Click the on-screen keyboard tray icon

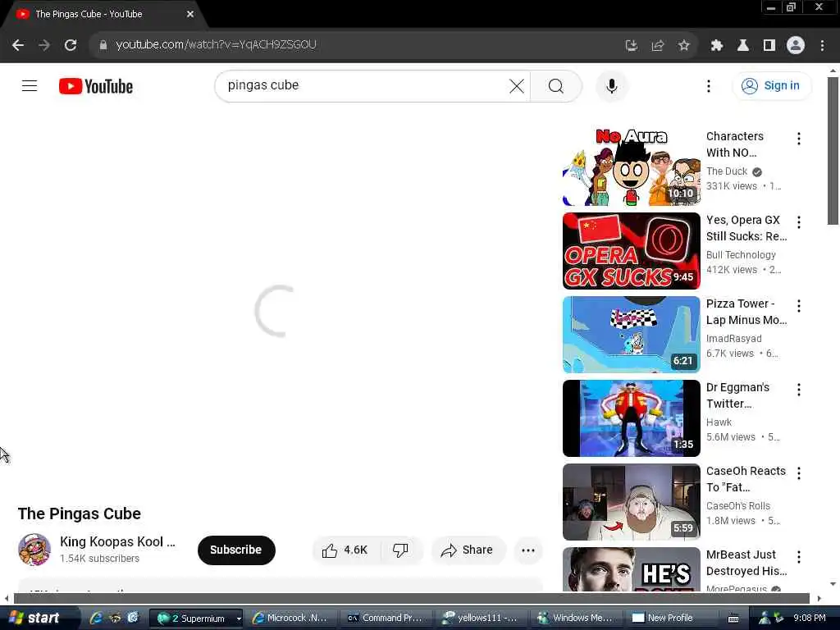733,619
